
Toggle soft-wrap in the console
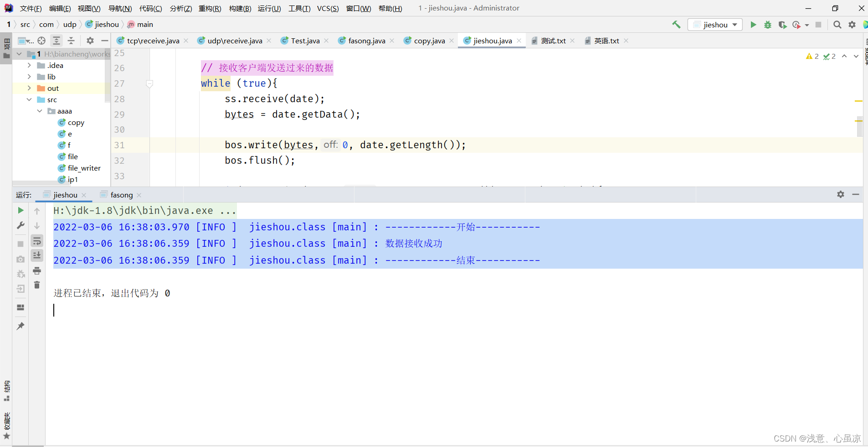click(x=37, y=241)
